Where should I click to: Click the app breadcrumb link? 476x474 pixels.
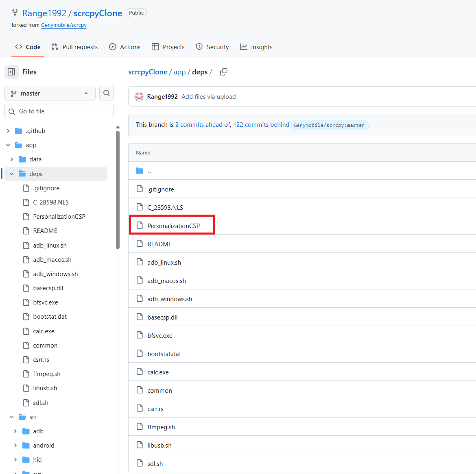[179, 72]
